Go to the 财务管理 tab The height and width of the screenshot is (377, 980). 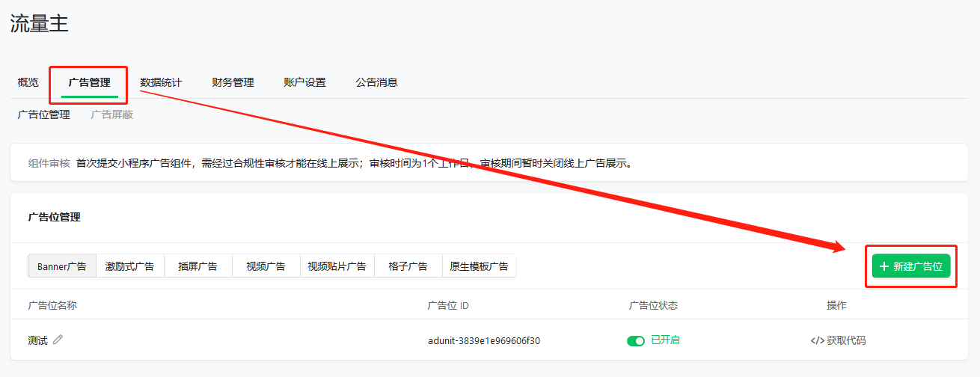[233, 82]
